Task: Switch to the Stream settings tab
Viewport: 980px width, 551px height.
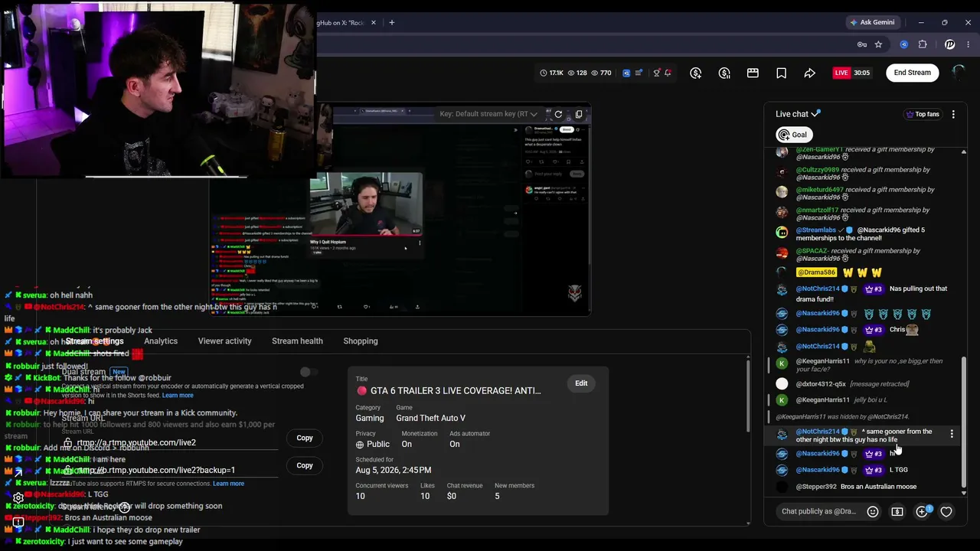Action: 95,341
